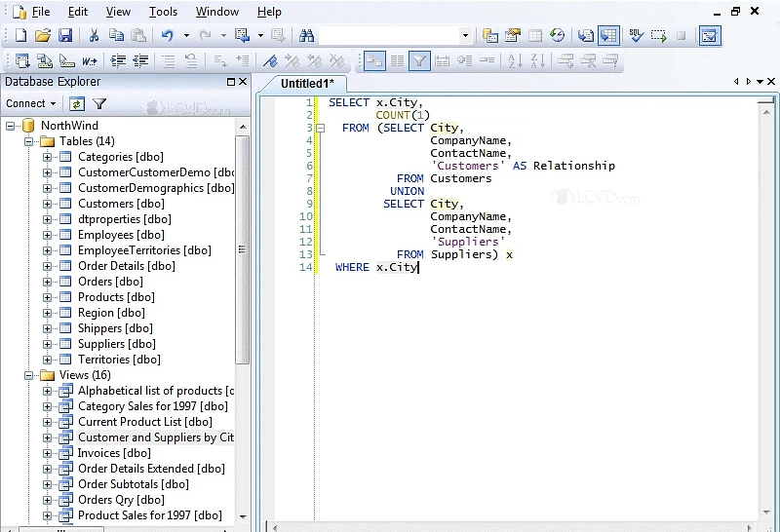Open the execute icon's dropdown arrow
The image size is (780, 532).
[x=260, y=36]
